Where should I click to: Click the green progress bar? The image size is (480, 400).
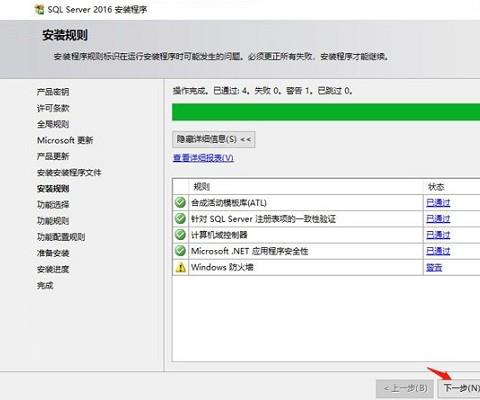point(326,112)
